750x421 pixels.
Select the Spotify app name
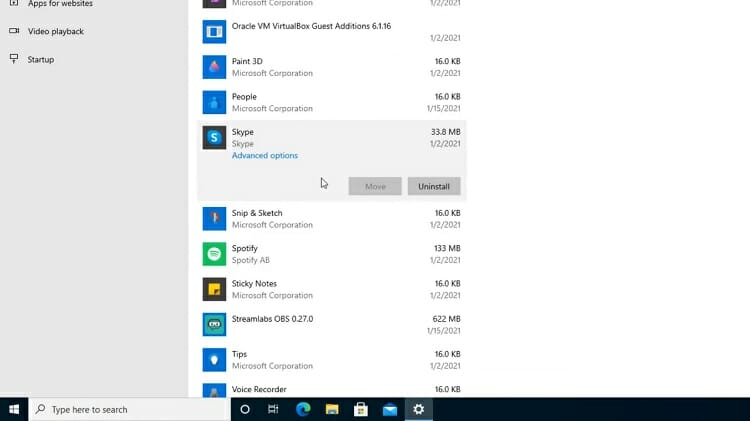click(x=244, y=248)
